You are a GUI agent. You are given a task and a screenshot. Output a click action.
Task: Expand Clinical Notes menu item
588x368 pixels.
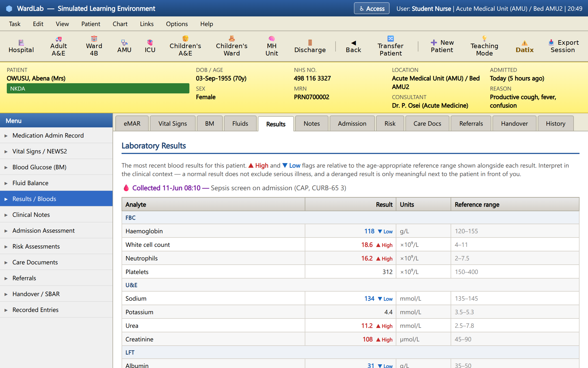56,215
